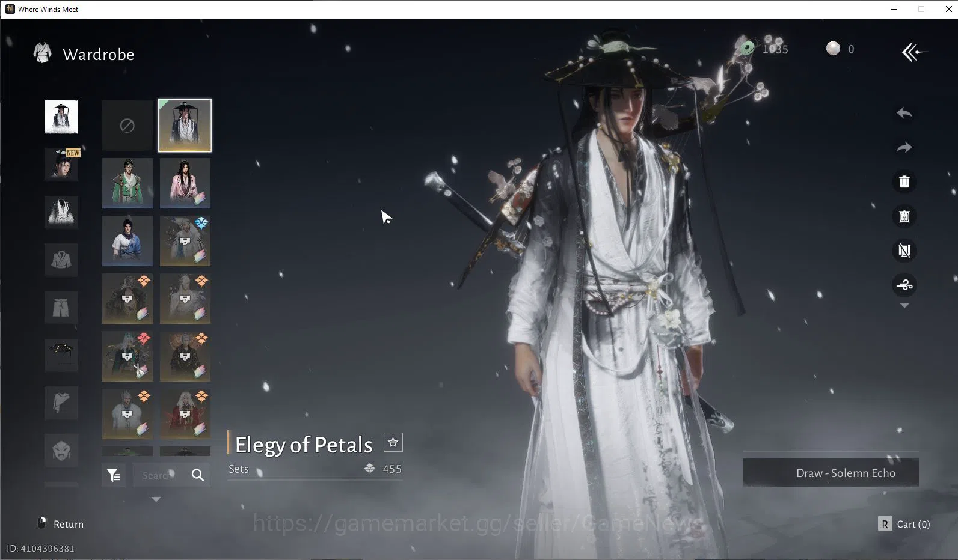
Task: Expand more options below wind icon
Action: point(904,306)
